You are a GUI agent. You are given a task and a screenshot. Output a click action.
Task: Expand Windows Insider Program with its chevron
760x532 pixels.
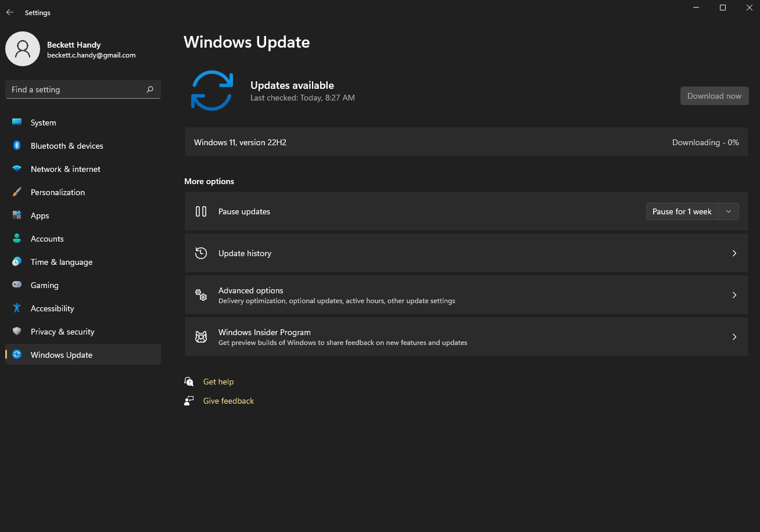click(734, 337)
